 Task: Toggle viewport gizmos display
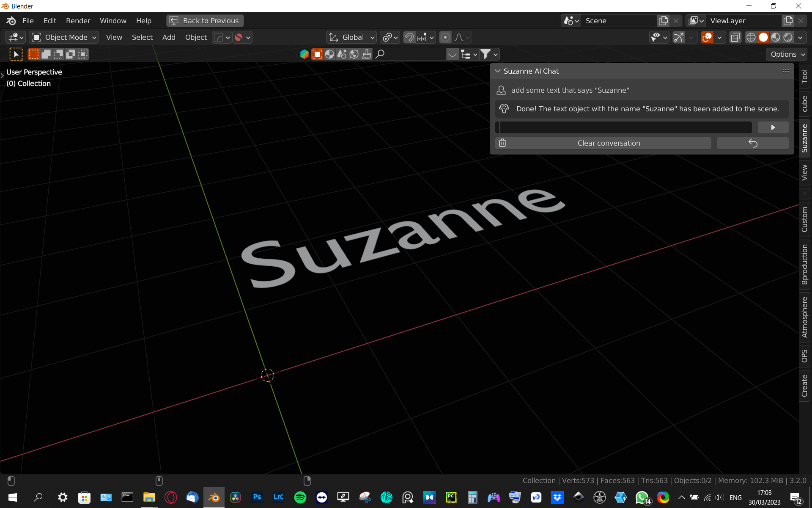tap(679, 37)
